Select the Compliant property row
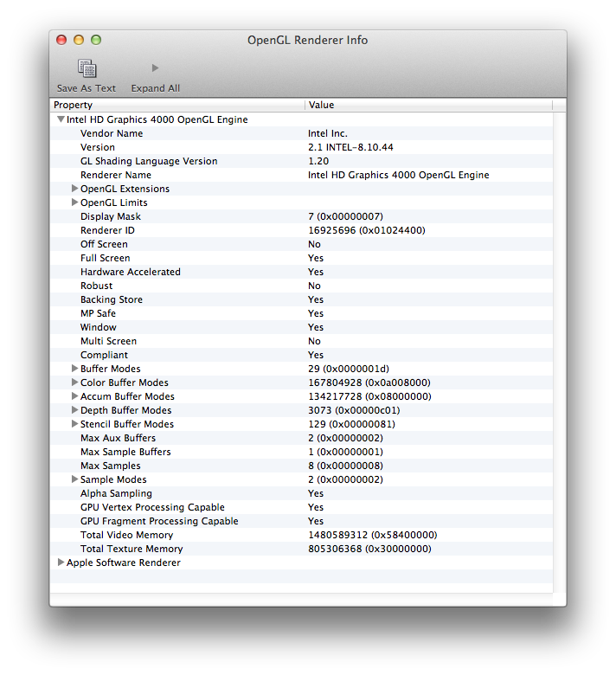The height and width of the screenshot is (675, 616). pyautogui.click(x=301, y=355)
